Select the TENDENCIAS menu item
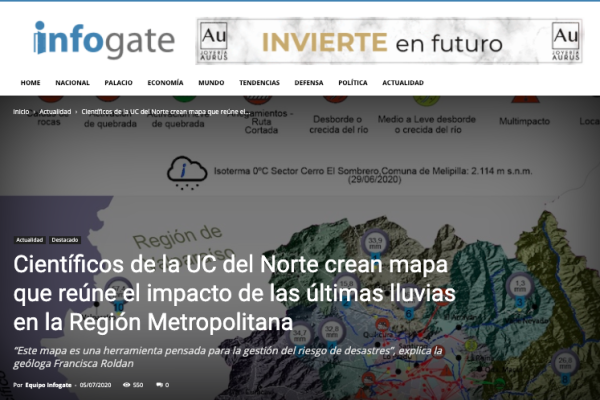 (259, 83)
